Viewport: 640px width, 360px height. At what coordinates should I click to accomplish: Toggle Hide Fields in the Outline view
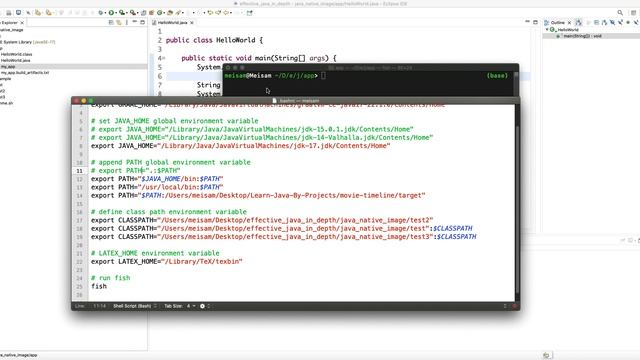[x=612, y=22]
